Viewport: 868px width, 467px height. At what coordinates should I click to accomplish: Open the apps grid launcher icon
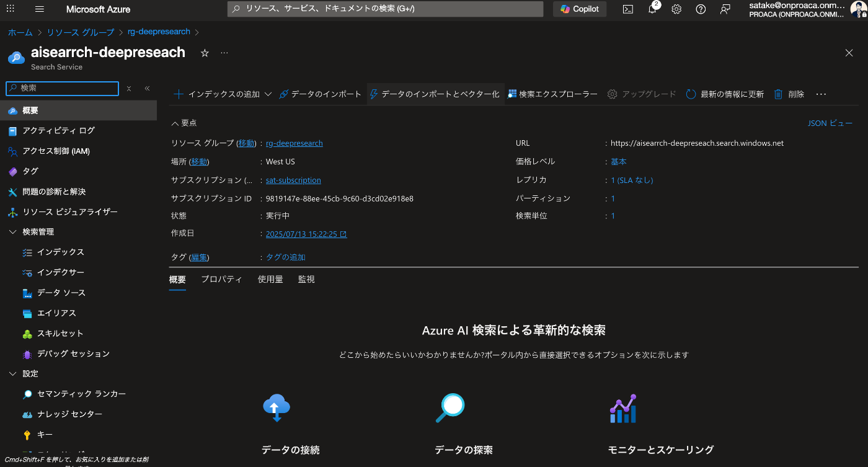(11, 9)
